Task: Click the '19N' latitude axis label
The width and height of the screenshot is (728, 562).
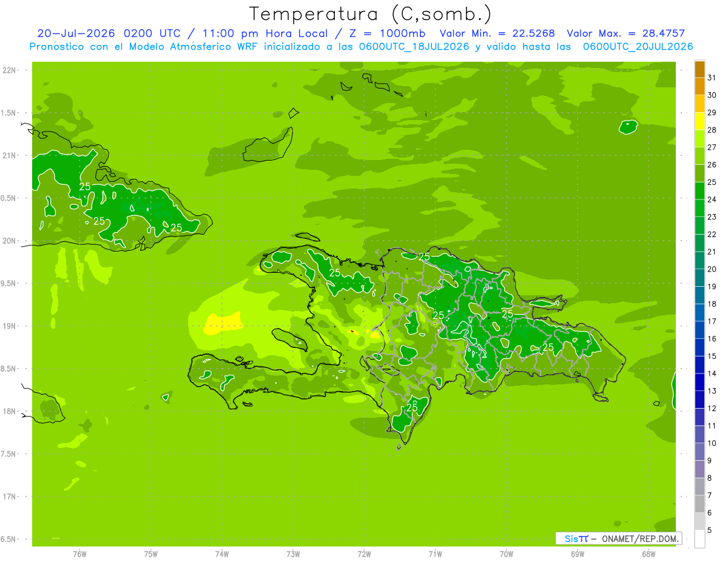Action: click(10, 326)
